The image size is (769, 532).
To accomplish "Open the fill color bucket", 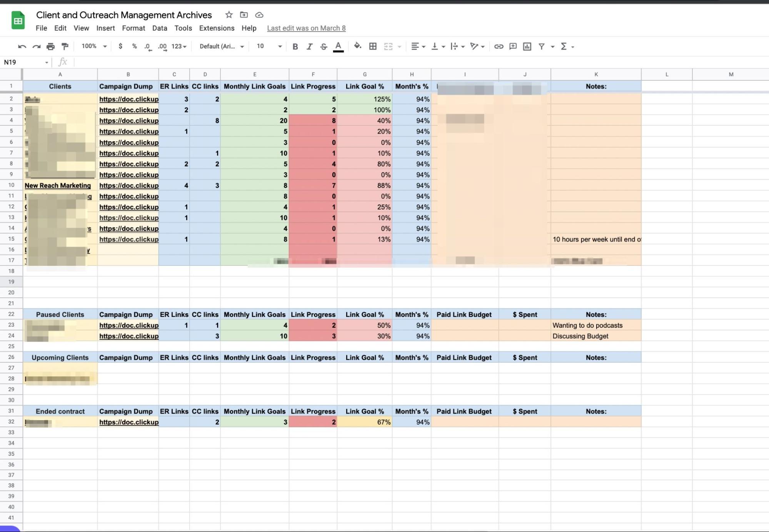I will (x=357, y=46).
